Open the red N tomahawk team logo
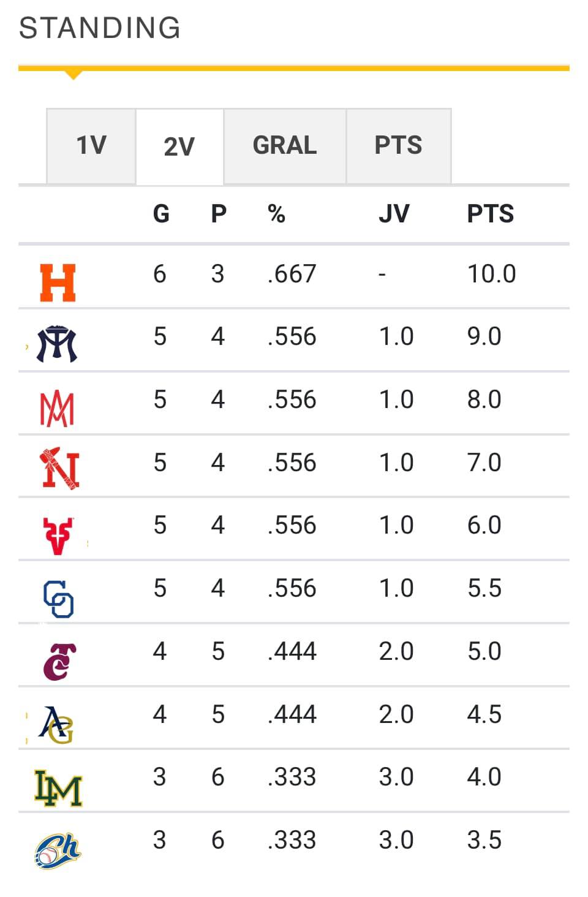The image size is (588, 897). [x=60, y=469]
